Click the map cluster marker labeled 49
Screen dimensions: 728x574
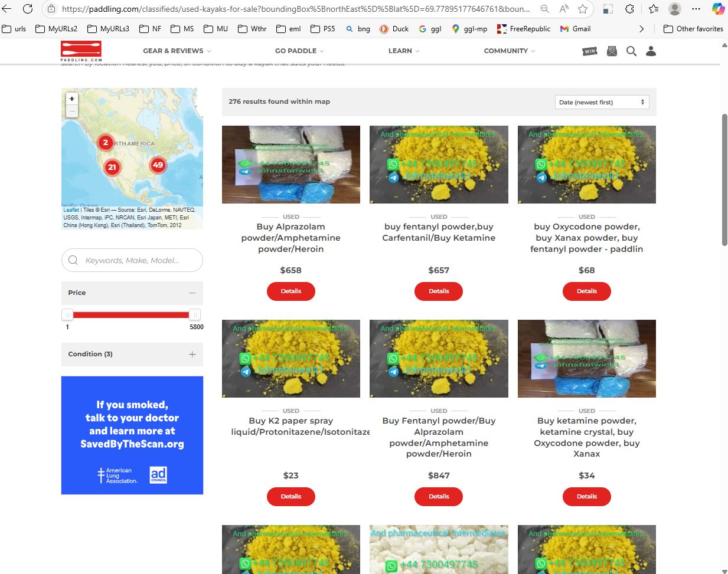[x=158, y=165]
